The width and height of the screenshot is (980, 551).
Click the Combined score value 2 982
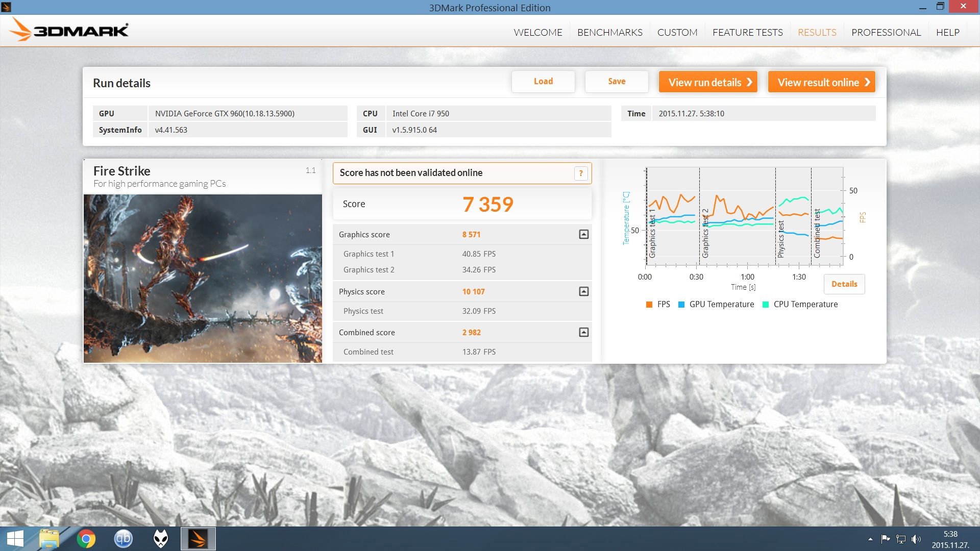[471, 333]
